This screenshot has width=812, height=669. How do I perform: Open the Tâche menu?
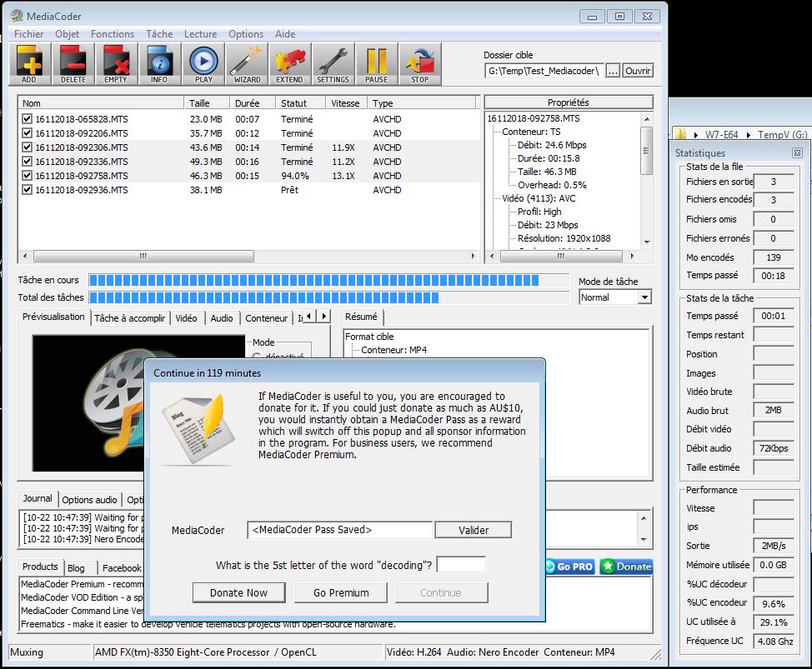[159, 34]
